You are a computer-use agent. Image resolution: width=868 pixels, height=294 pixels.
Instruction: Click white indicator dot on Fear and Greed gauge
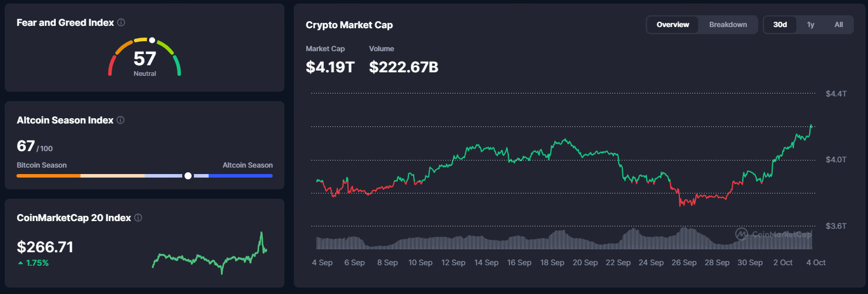152,41
